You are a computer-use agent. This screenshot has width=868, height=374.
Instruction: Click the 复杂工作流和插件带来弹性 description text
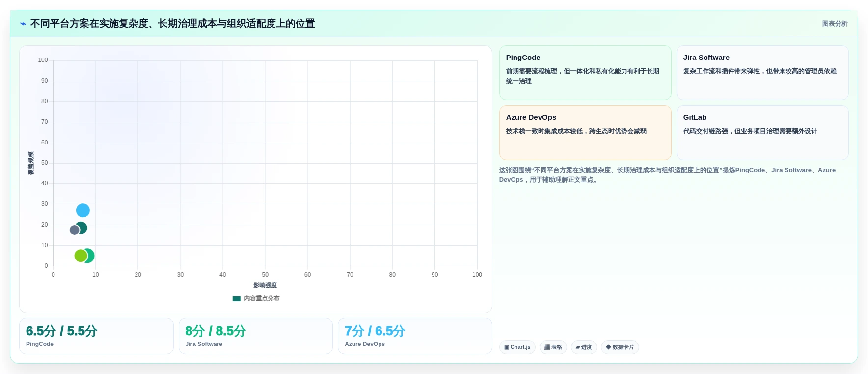(760, 71)
